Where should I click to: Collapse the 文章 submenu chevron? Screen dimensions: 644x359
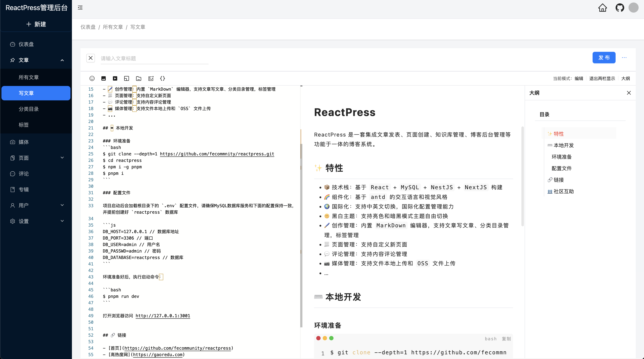(x=62, y=60)
